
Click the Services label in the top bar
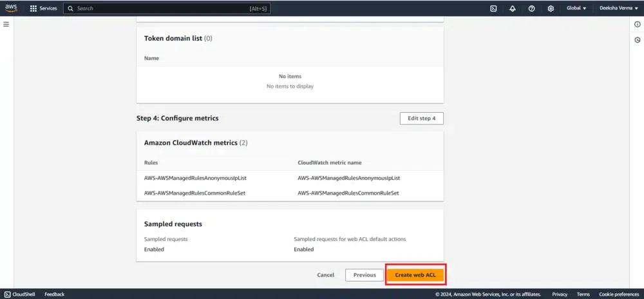coord(48,8)
